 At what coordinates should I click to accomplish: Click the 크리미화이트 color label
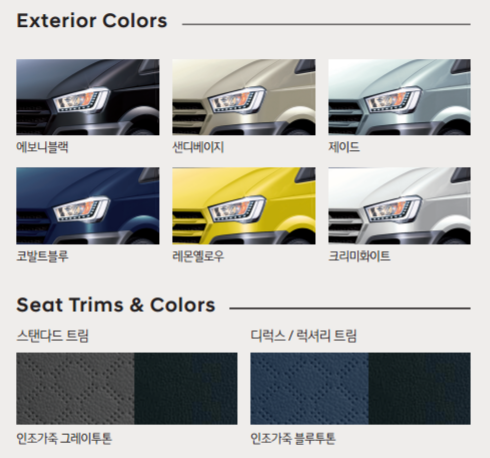(x=359, y=256)
